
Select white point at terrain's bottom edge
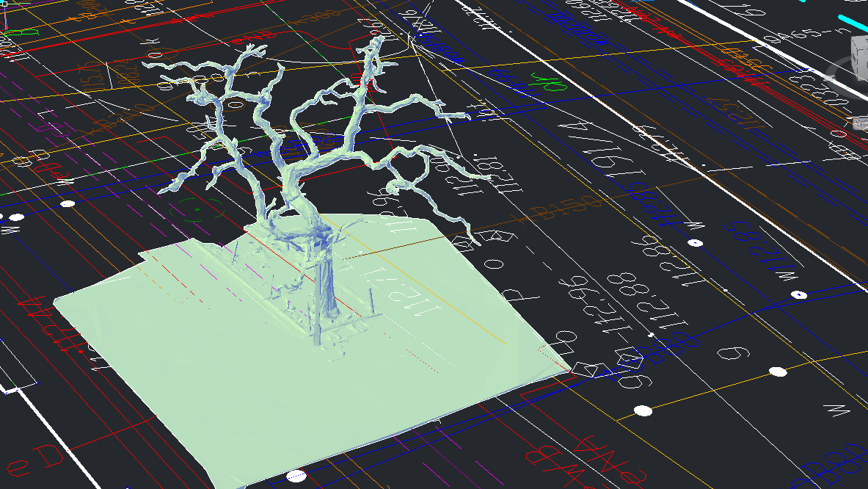tap(296, 476)
